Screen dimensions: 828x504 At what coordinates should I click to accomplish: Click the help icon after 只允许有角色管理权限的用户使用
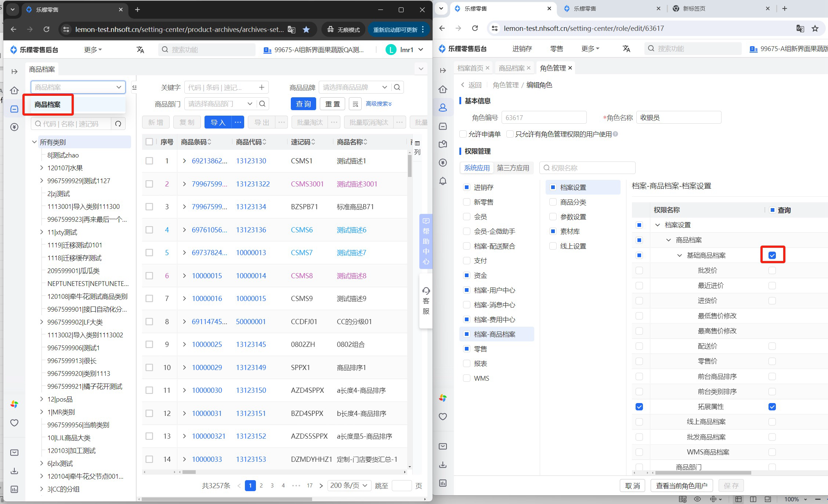pos(615,134)
